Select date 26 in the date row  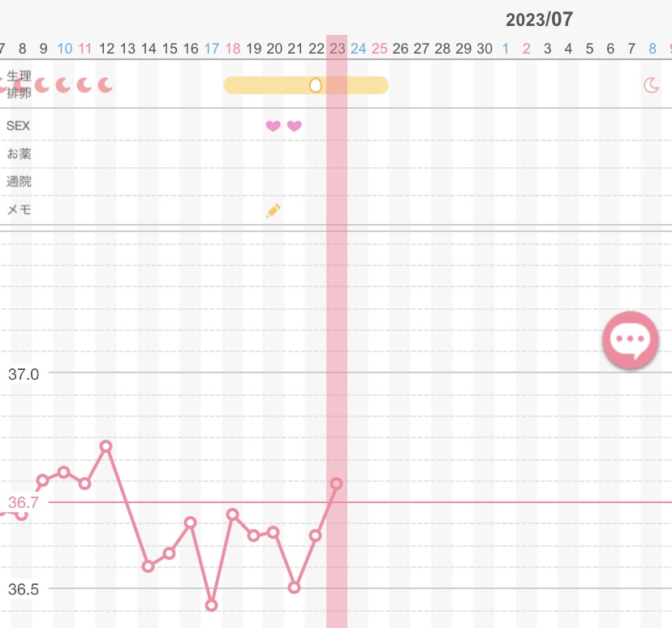pyautogui.click(x=400, y=49)
